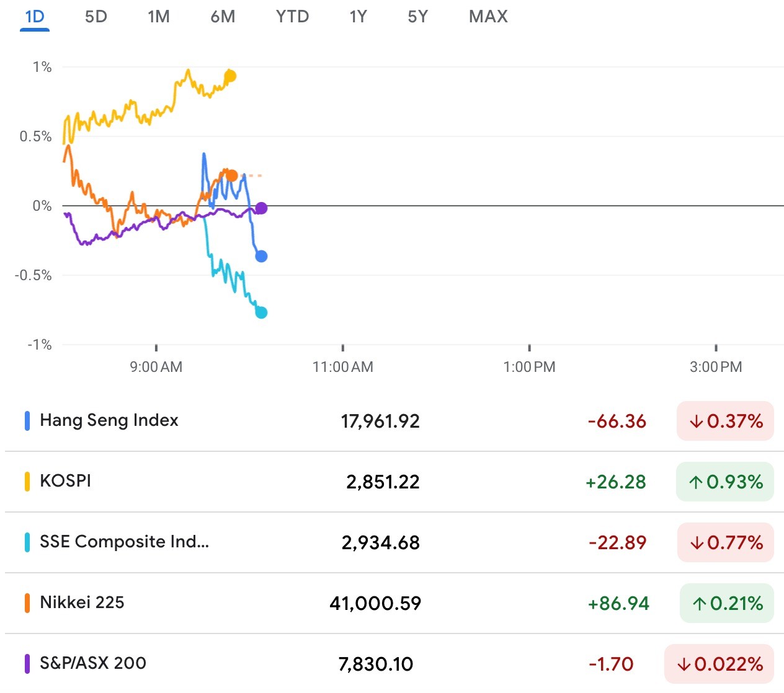
Task: Switch to 5Y chart range
Action: 417,17
